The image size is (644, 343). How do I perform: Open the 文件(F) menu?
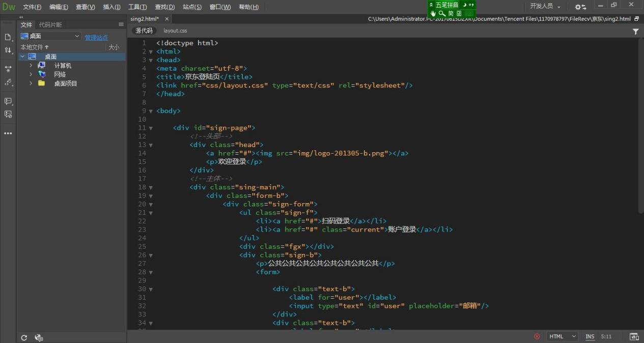(32, 7)
